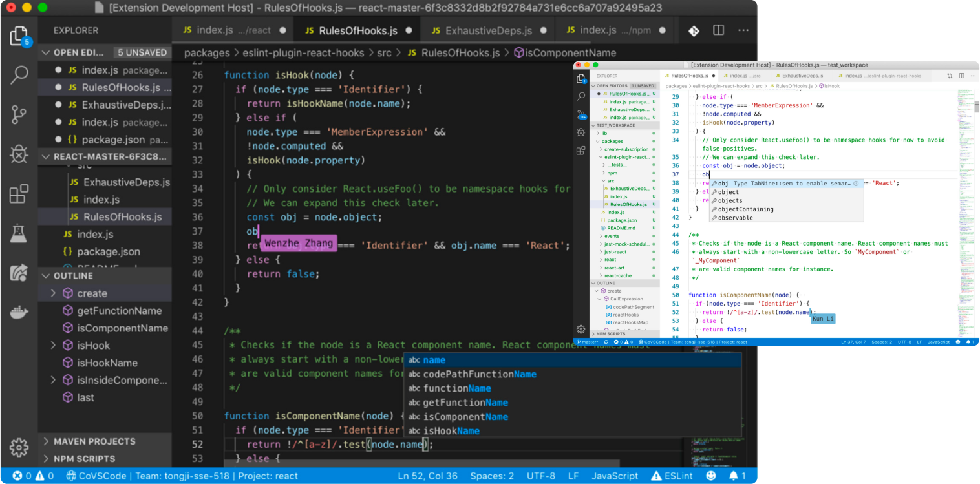The image size is (980, 484).
Task: Expand the __tests__ folder in light window
Action: tap(604, 165)
